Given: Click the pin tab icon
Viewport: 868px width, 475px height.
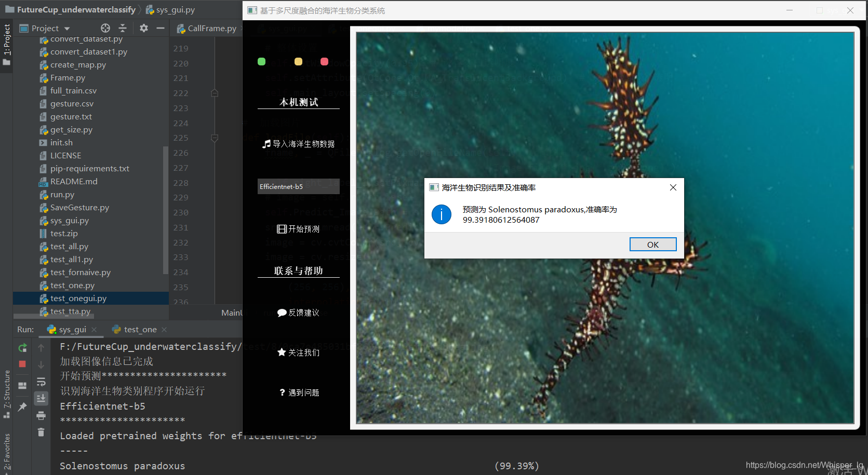Looking at the screenshot, I should coord(22,407).
